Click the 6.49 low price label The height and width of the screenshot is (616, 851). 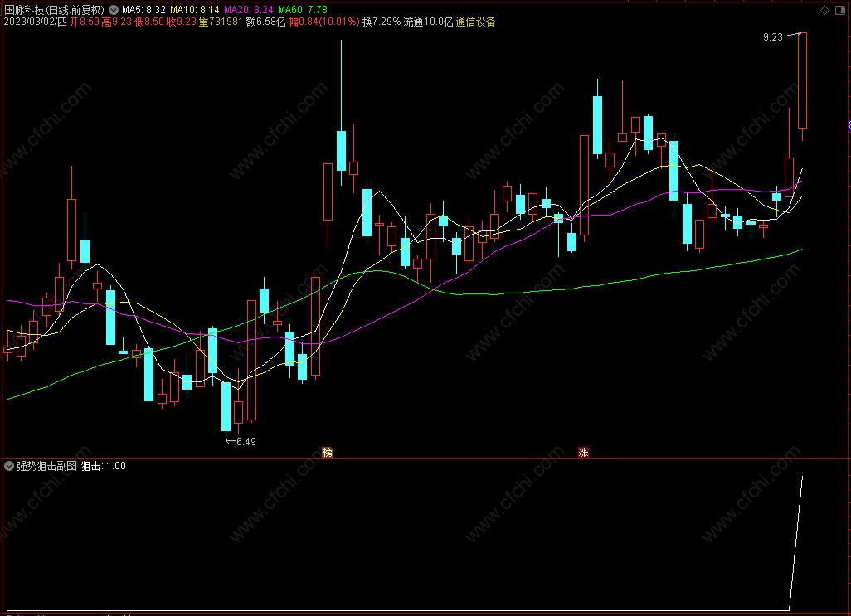coord(246,441)
